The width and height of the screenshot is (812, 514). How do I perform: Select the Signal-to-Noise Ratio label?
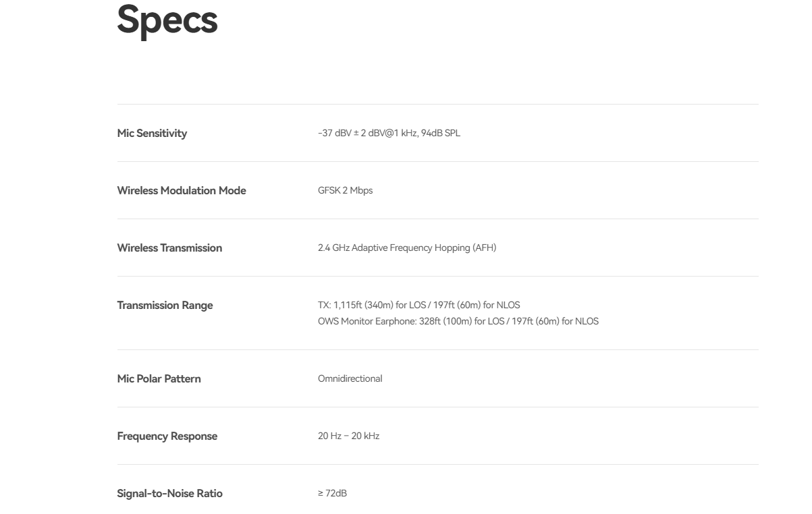click(169, 494)
